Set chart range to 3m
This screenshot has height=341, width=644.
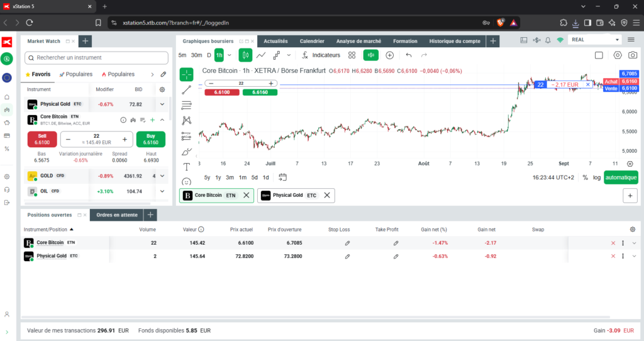tap(230, 177)
